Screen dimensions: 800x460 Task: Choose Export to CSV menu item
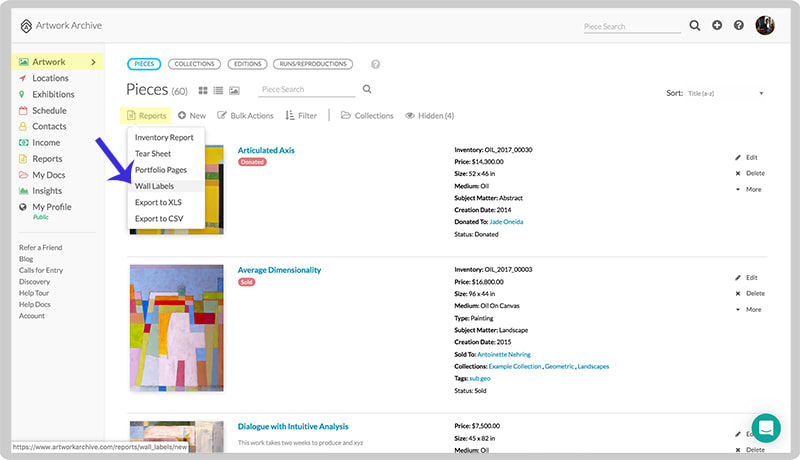(159, 218)
